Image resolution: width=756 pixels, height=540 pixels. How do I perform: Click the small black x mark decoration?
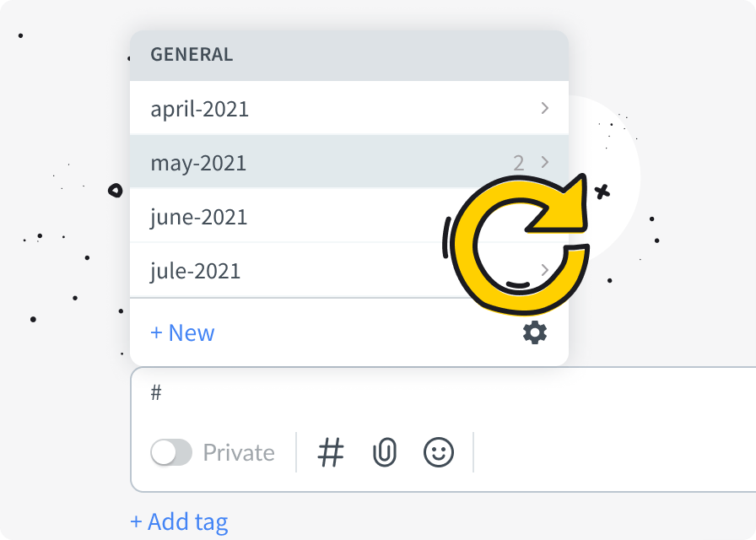pyautogui.click(x=602, y=192)
